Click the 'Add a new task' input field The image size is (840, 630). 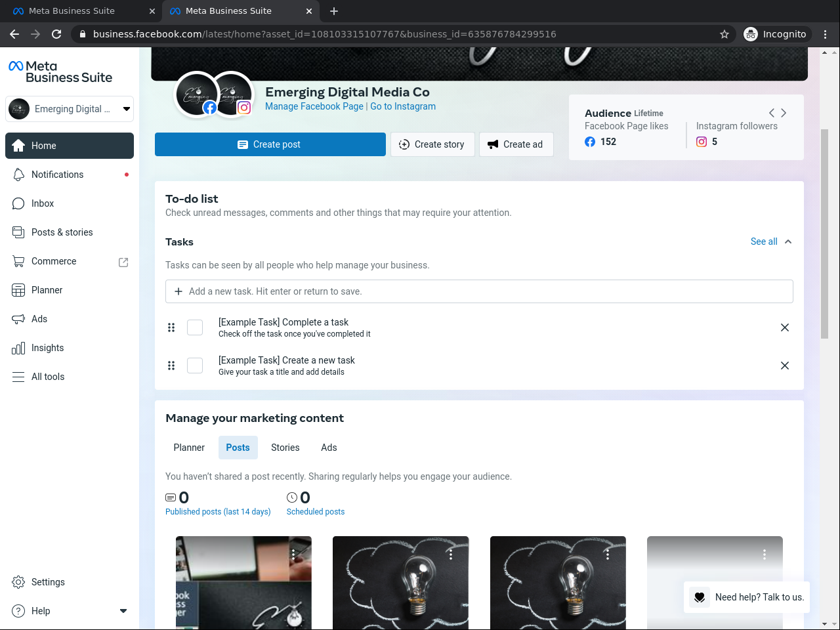pyautogui.click(x=479, y=291)
